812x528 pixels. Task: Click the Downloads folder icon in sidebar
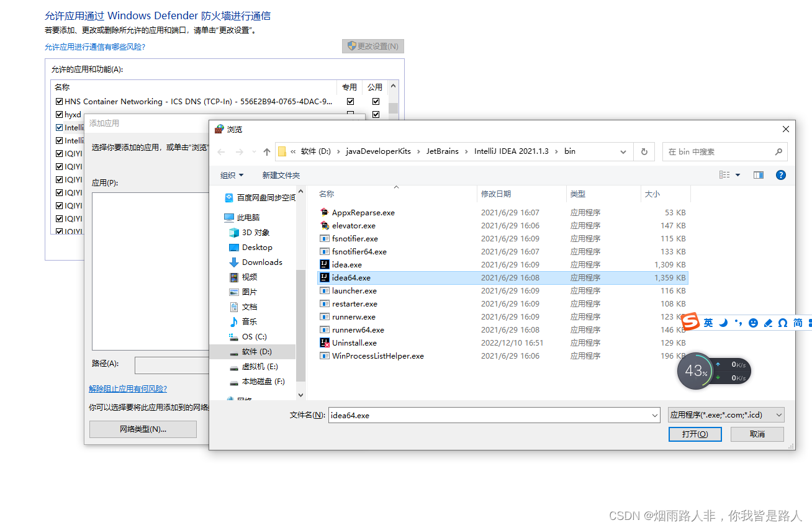234,262
